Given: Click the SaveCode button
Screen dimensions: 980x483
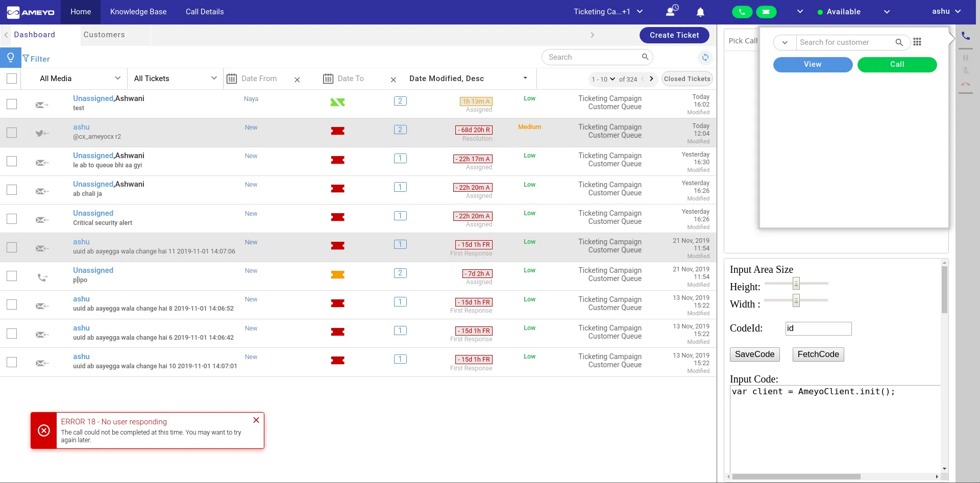Looking at the screenshot, I should coord(754,354).
